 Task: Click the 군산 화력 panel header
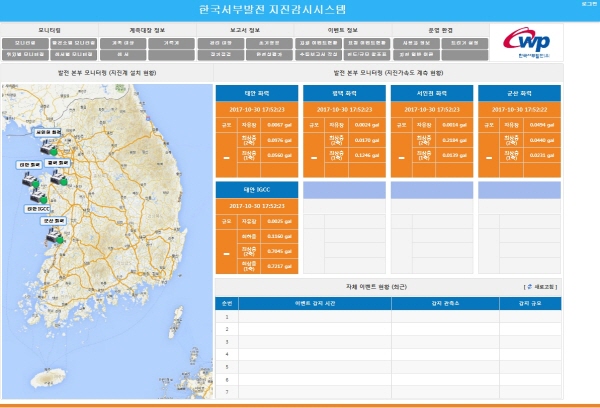tap(518, 92)
